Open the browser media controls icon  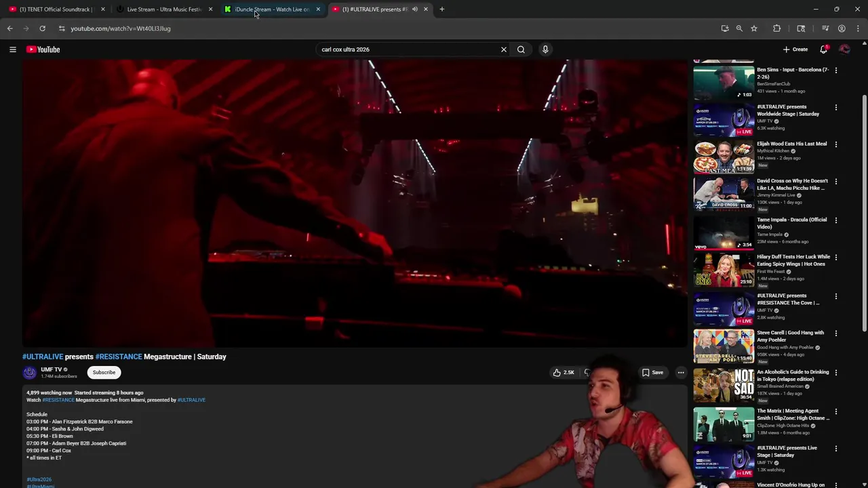[x=825, y=28]
